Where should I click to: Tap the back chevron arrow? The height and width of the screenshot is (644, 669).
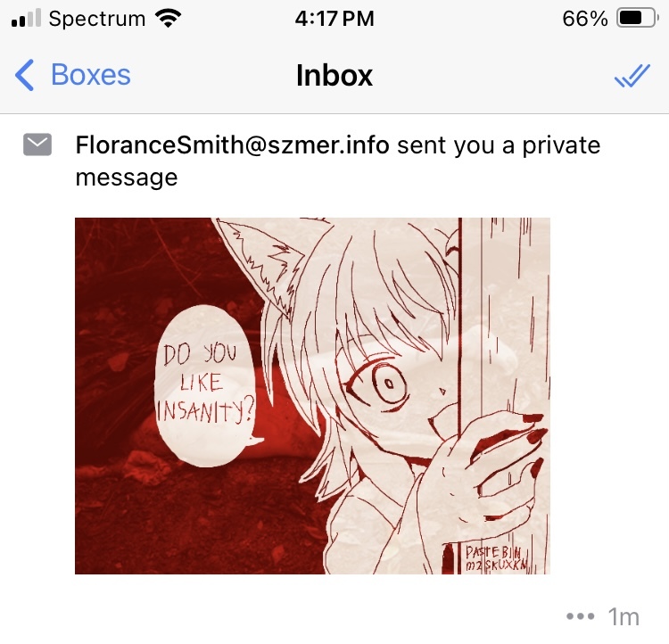click(24, 75)
